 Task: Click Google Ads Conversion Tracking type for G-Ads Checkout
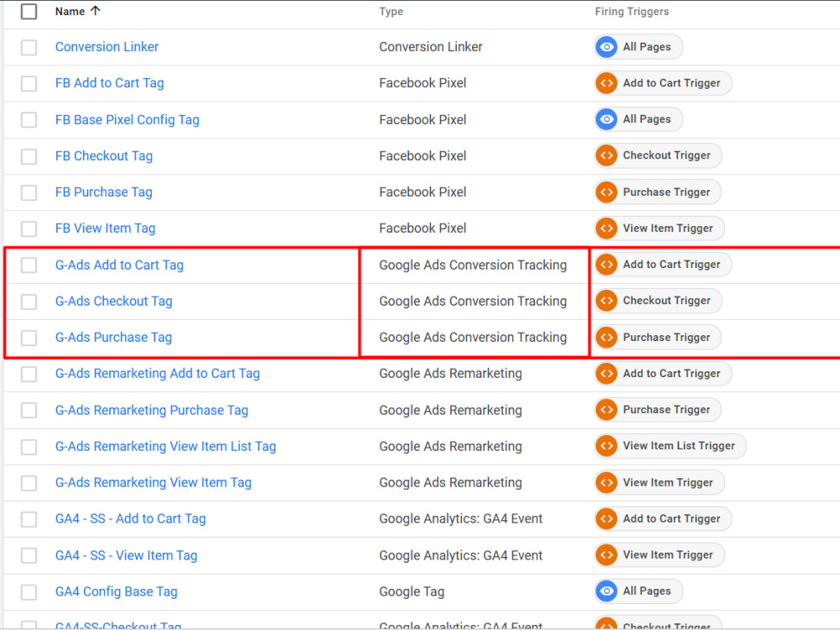point(473,301)
